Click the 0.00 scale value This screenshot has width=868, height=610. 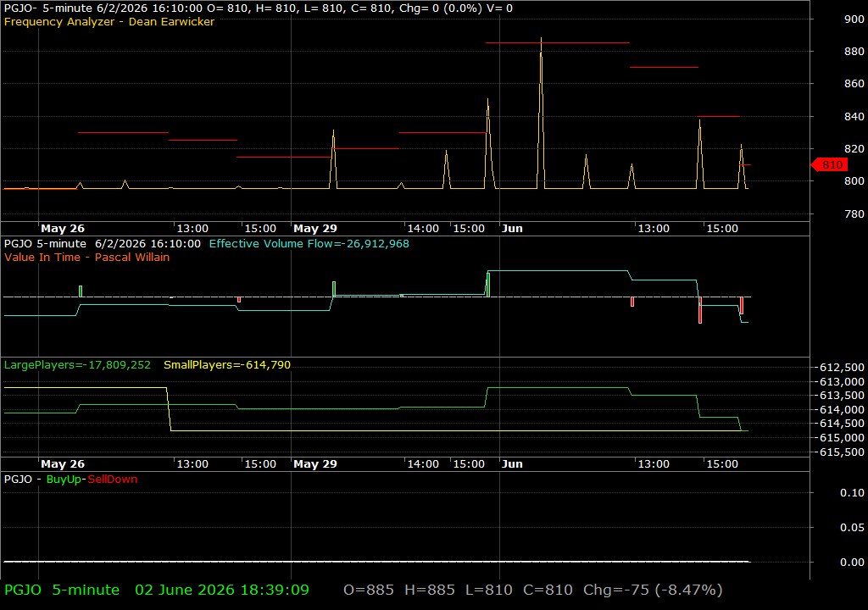coord(852,563)
